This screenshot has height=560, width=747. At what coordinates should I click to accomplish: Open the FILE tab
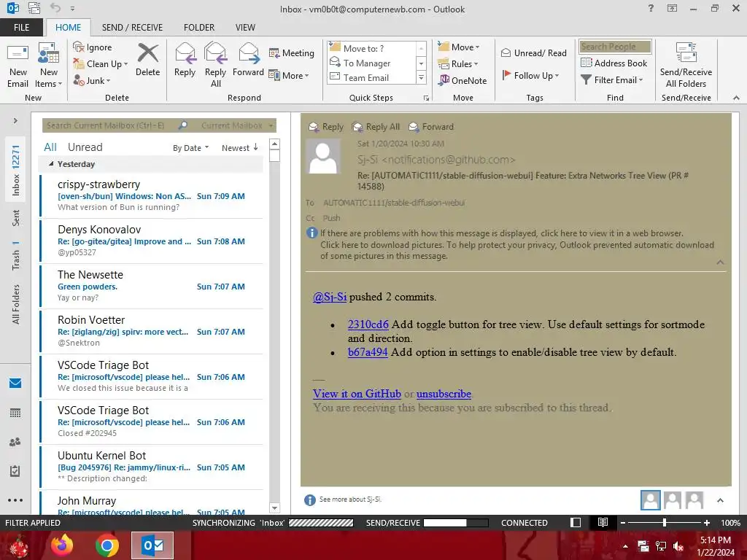coord(21,27)
